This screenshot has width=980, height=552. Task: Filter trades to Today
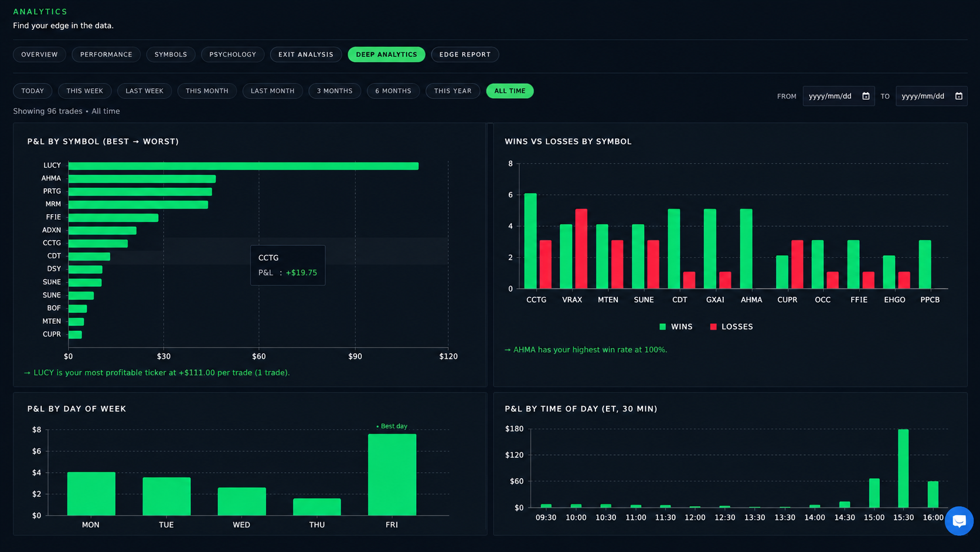(x=33, y=91)
